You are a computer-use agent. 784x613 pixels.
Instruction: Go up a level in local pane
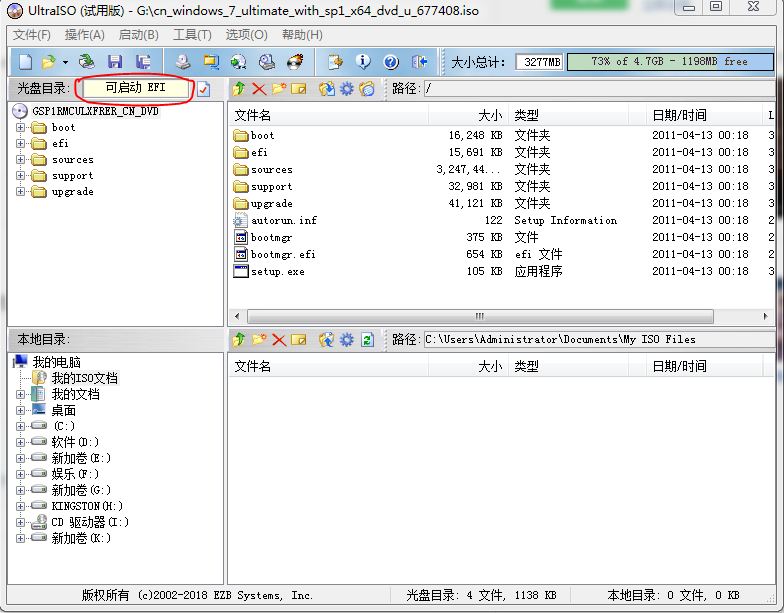pos(238,340)
